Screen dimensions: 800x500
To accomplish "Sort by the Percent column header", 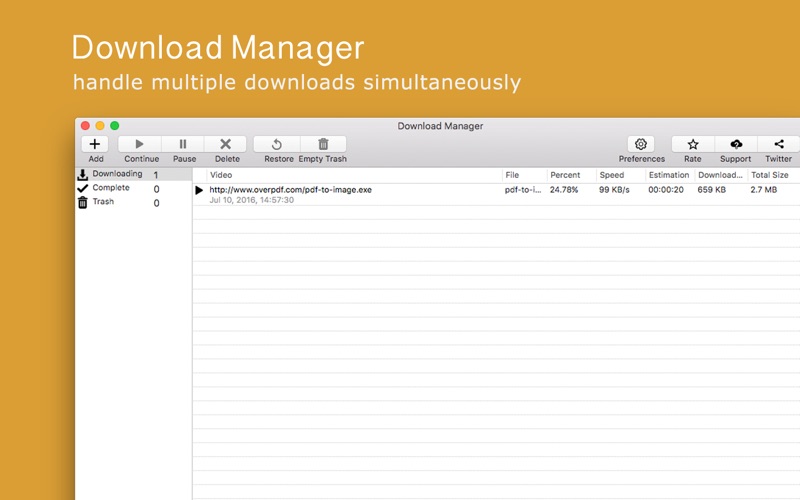I will coord(565,175).
